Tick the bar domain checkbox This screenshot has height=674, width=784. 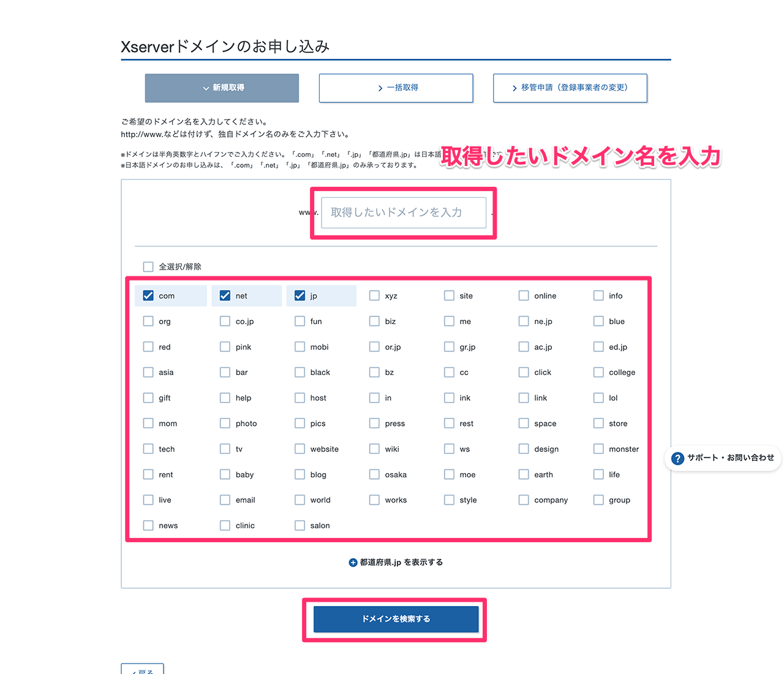tap(225, 372)
